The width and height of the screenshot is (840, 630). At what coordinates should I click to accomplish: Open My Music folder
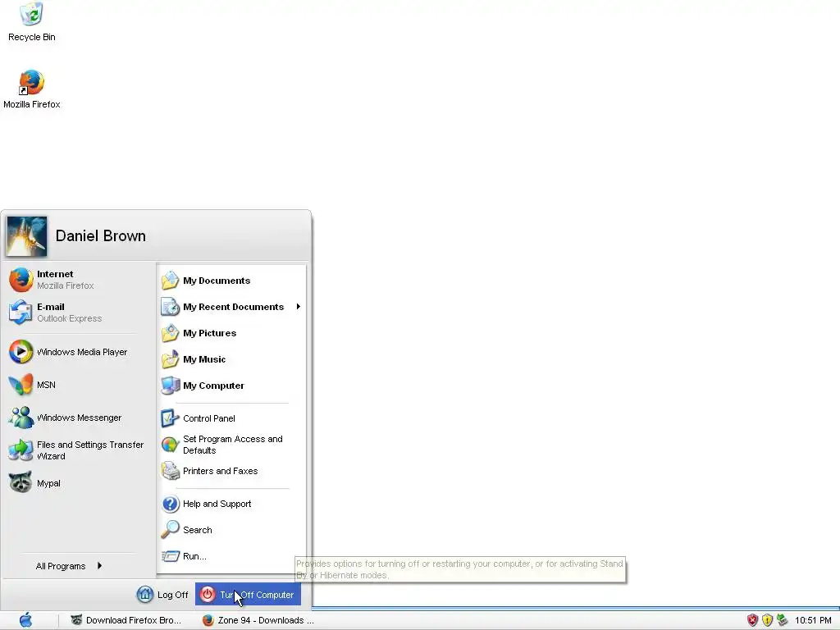pyautogui.click(x=232, y=359)
